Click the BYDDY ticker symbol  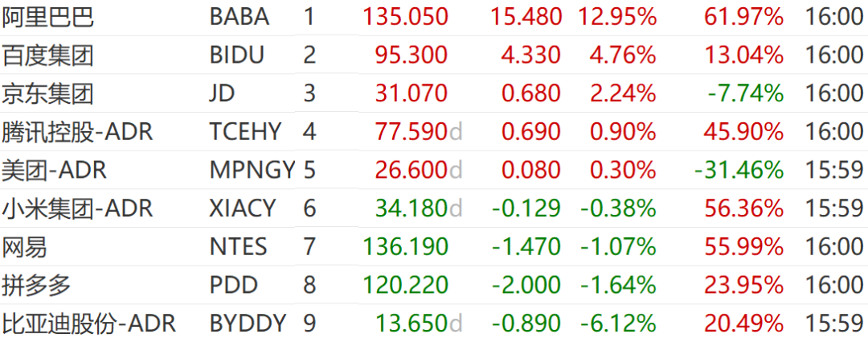[248, 323]
